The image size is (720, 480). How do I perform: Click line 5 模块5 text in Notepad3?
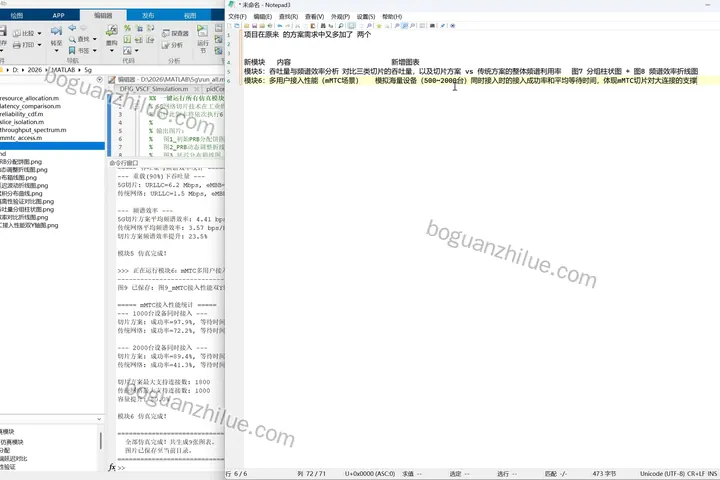[x=254, y=71]
